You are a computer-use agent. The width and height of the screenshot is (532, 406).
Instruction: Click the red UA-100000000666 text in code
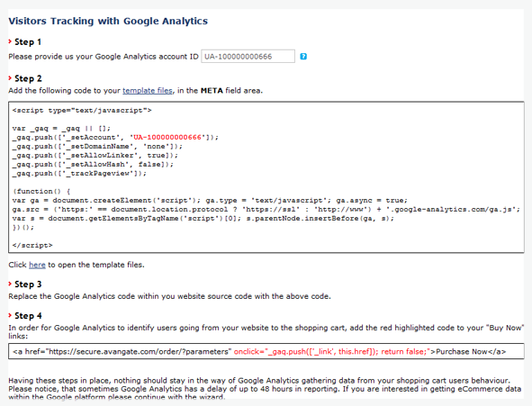tap(167, 138)
